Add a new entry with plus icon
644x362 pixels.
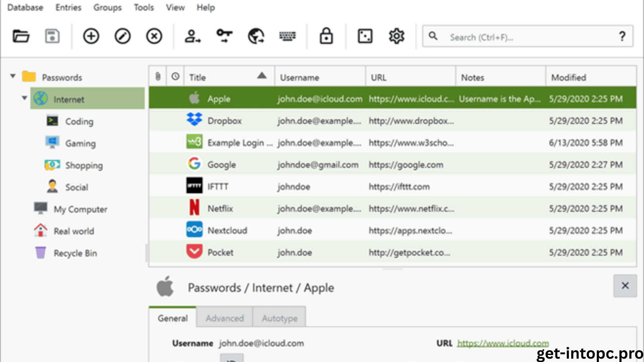pyautogui.click(x=91, y=36)
